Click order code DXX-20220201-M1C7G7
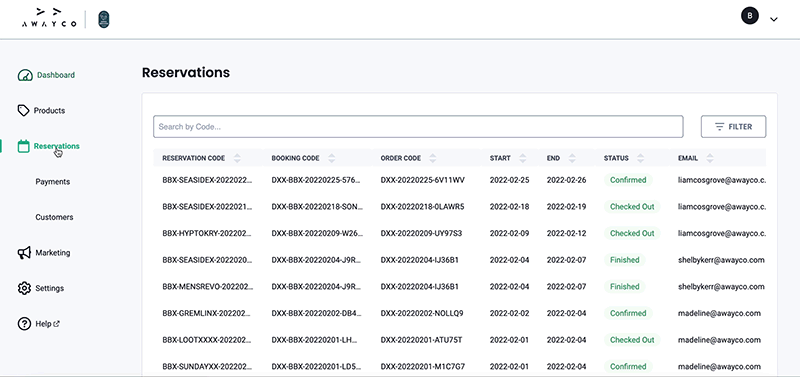The width and height of the screenshot is (800, 377). 422,366
